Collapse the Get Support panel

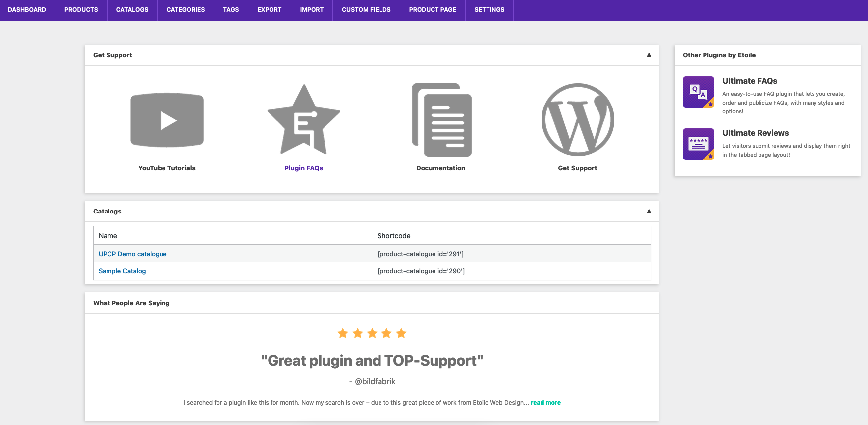[649, 55]
